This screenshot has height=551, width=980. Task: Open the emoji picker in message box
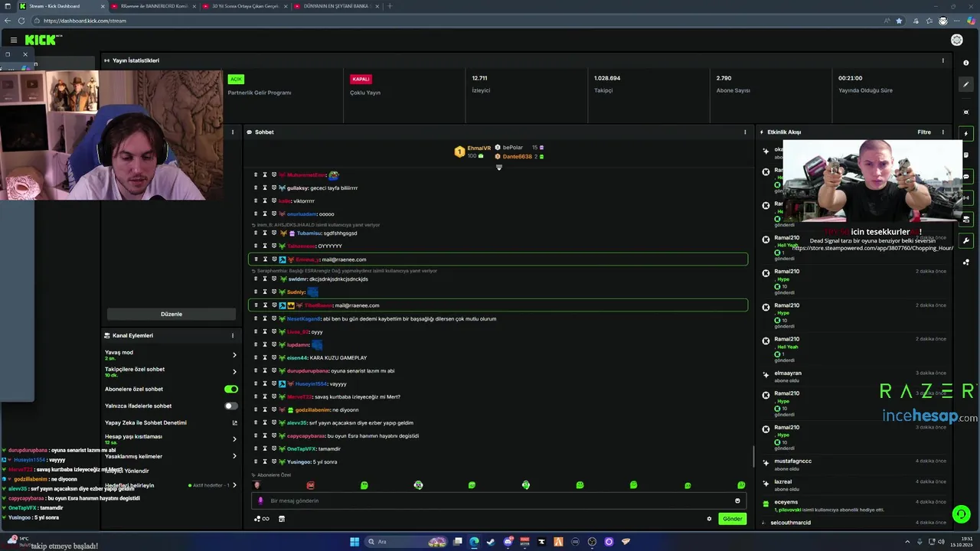coord(737,500)
